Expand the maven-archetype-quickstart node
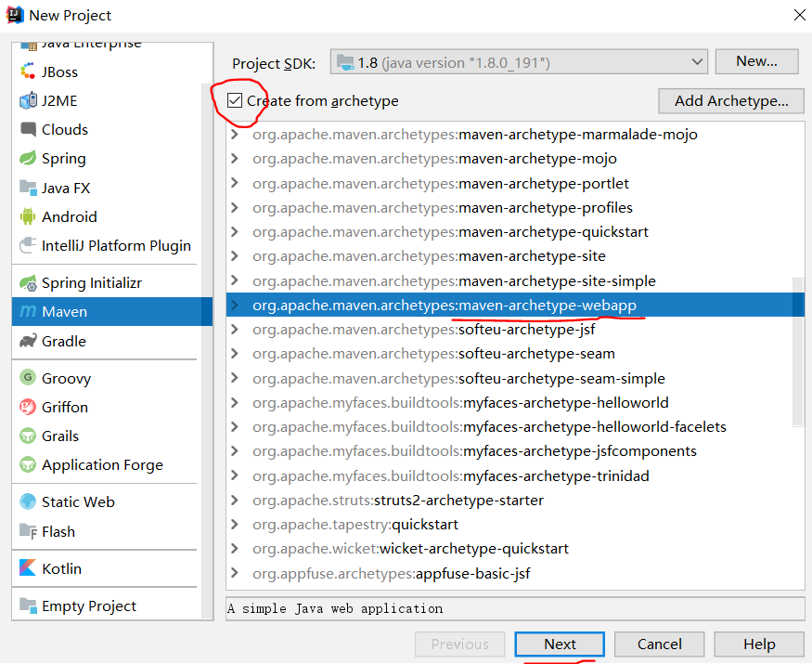Viewport: 812px width, 664px height. pyautogui.click(x=235, y=231)
